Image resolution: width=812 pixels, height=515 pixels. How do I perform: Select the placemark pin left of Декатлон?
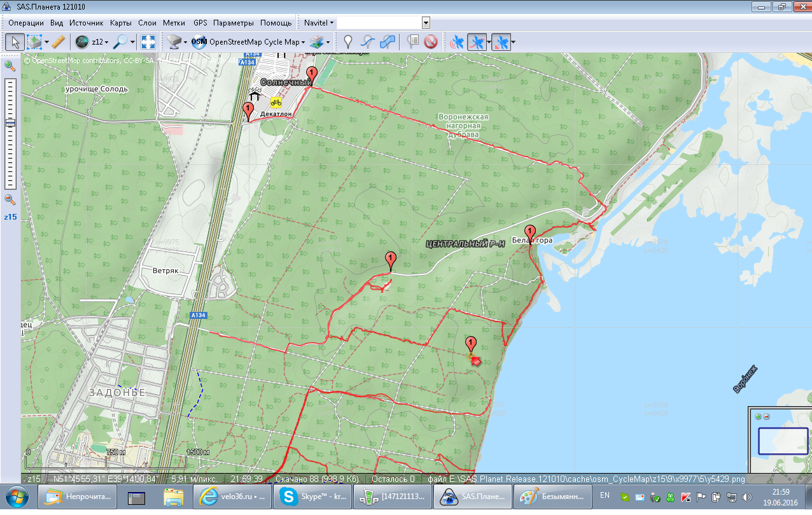[248, 113]
